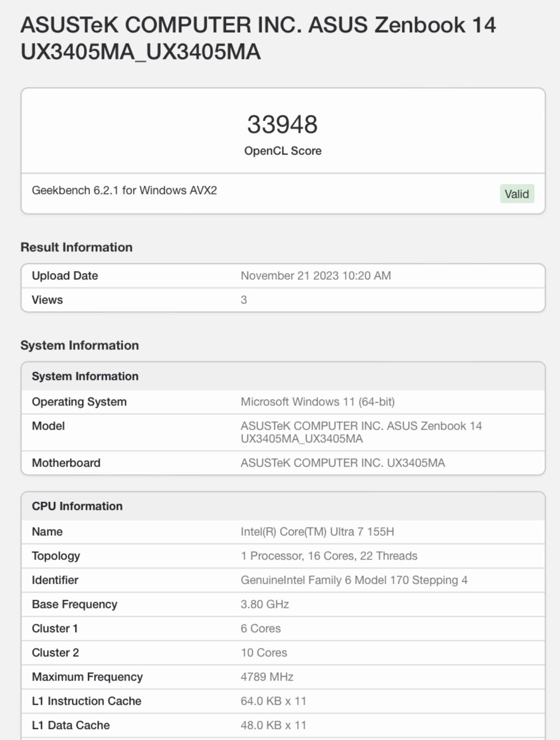Screen dimensions: 560x740
Task: Select the '6 Cores' value
Action: [x=261, y=628]
